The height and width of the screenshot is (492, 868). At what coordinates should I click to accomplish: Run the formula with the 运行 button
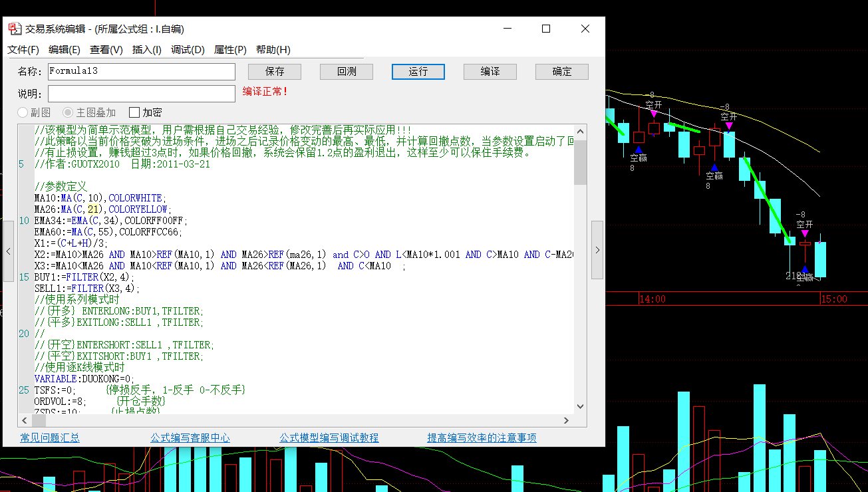(418, 71)
